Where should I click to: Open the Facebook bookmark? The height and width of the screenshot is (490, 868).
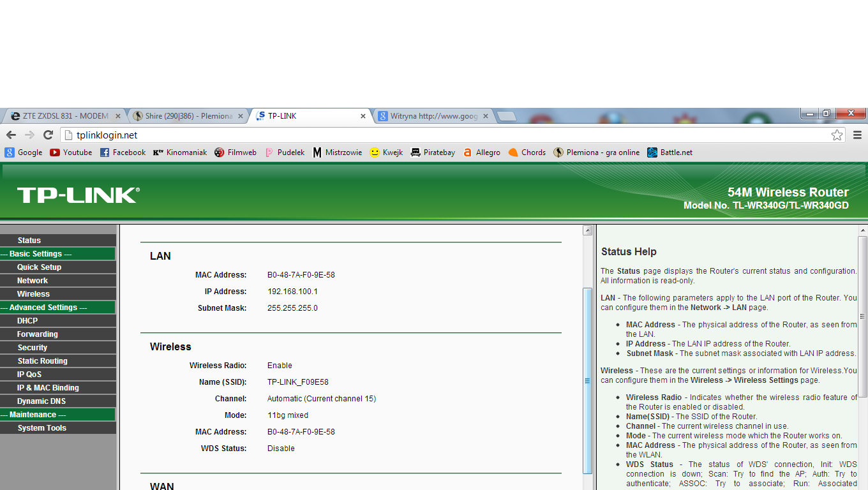coord(123,152)
